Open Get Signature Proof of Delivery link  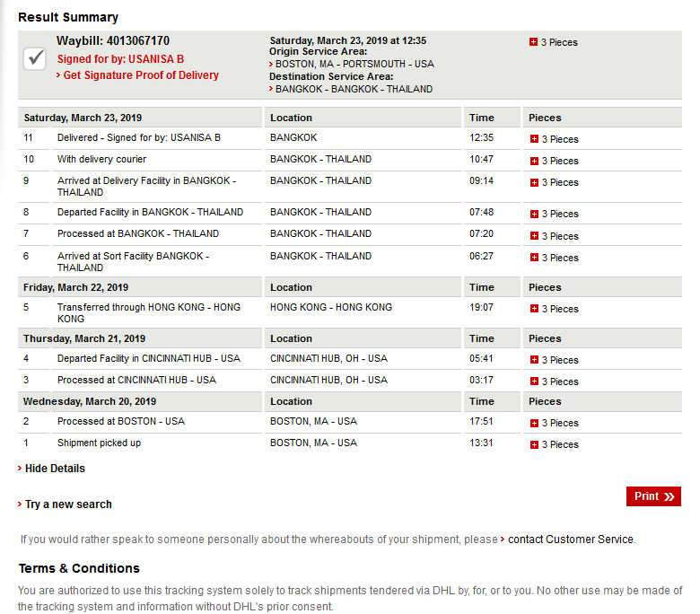click(x=141, y=75)
